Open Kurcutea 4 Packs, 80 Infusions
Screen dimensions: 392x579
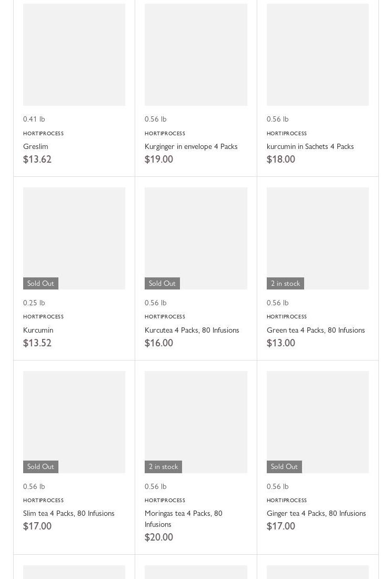(192, 330)
